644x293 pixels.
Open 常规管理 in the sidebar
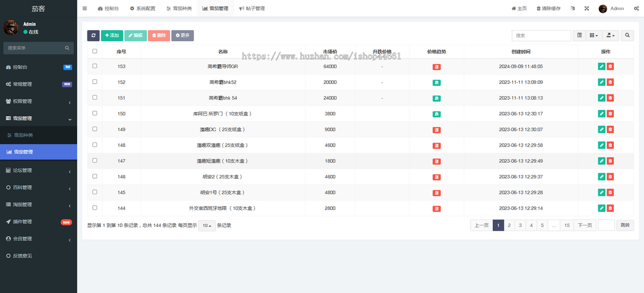pyautogui.click(x=38, y=84)
